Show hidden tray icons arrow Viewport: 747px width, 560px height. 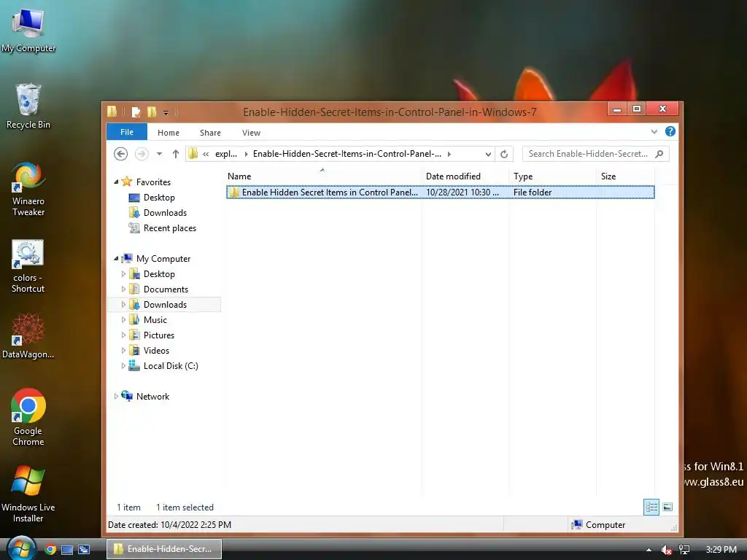click(x=649, y=550)
